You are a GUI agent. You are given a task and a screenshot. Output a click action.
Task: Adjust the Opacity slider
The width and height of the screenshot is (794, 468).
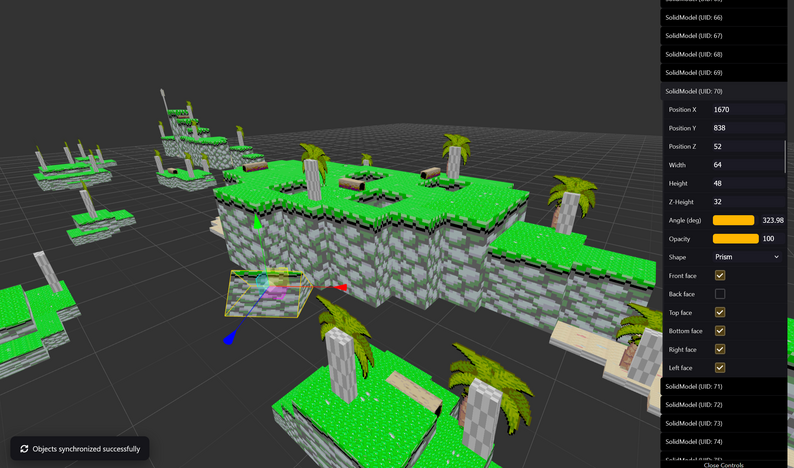[735, 239]
